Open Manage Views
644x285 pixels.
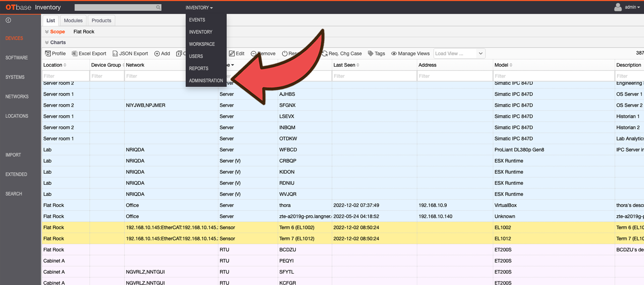pyautogui.click(x=411, y=54)
